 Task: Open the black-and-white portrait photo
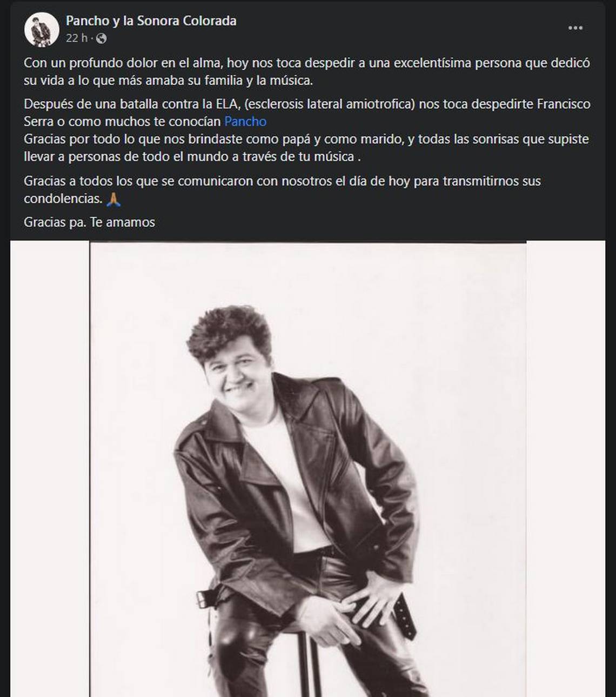[308, 469]
